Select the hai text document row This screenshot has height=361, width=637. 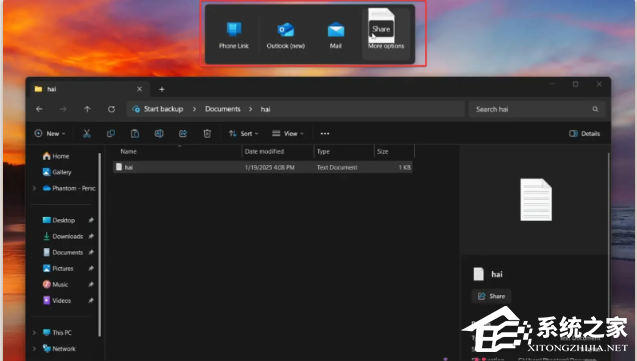[262, 167]
